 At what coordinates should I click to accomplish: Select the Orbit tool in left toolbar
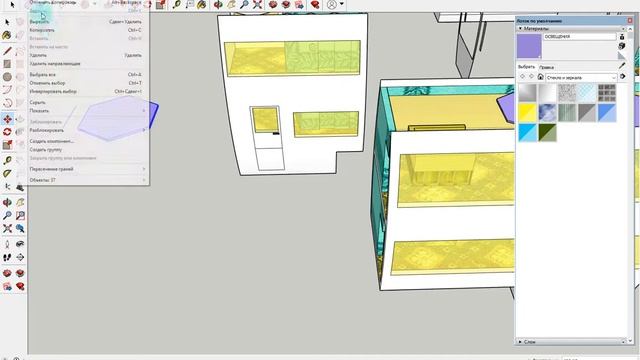pyautogui.click(x=7, y=202)
